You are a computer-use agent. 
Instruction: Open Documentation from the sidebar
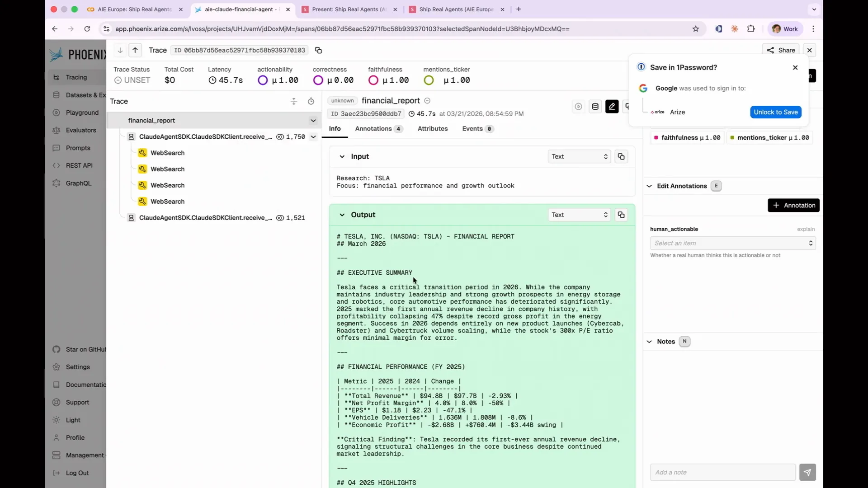(80, 385)
